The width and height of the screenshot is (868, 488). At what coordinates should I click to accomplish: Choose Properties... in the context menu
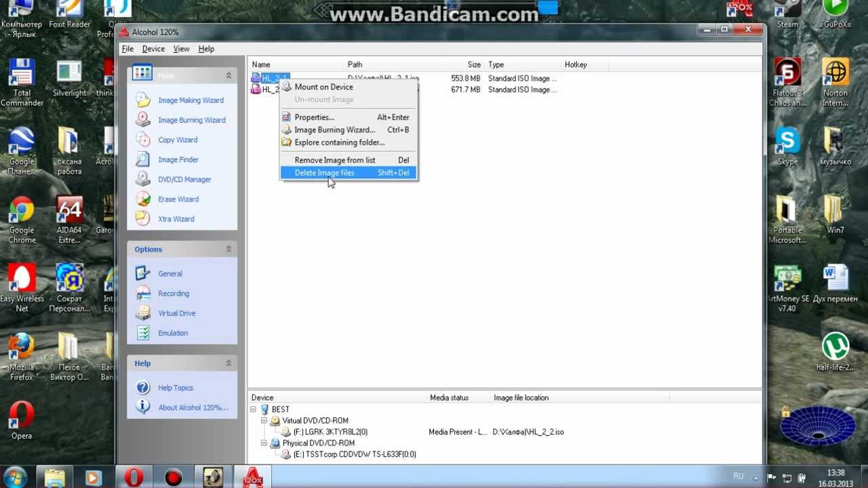tap(349, 117)
